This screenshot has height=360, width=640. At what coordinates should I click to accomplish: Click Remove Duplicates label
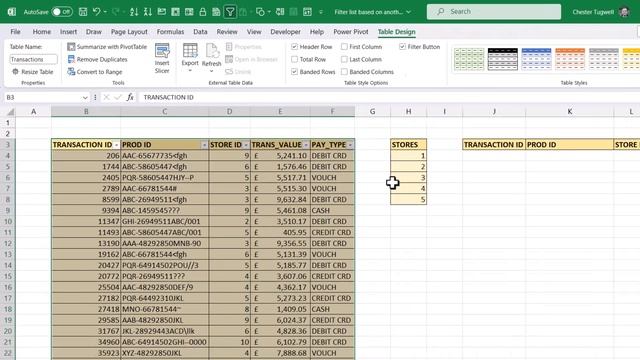(x=102, y=59)
